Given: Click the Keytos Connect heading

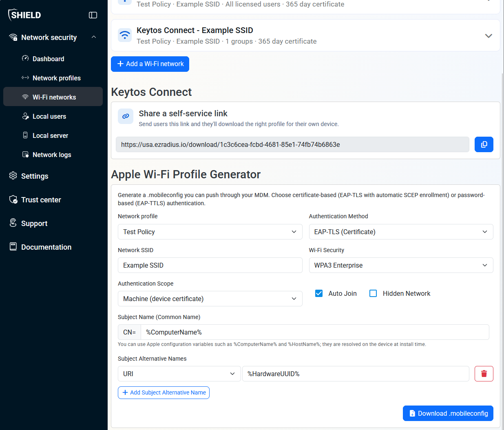Looking at the screenshot, I should 151,92.
